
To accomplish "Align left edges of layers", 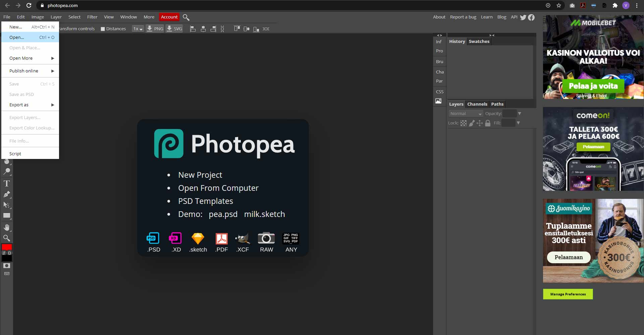I will tap(193, 29).
